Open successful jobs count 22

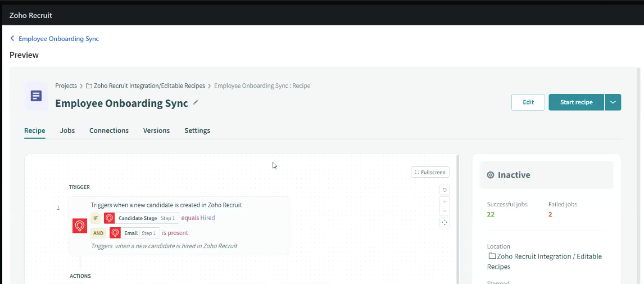[x=491, y=214]
